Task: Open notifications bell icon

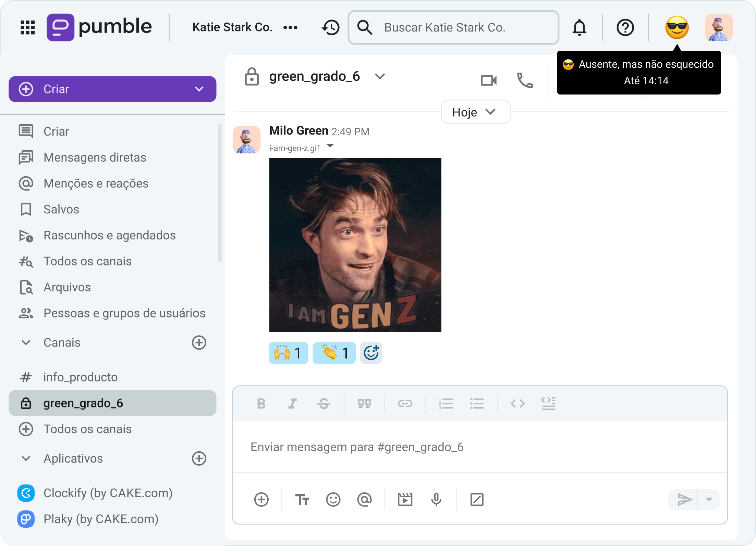Action: click(x=580, y=27)
